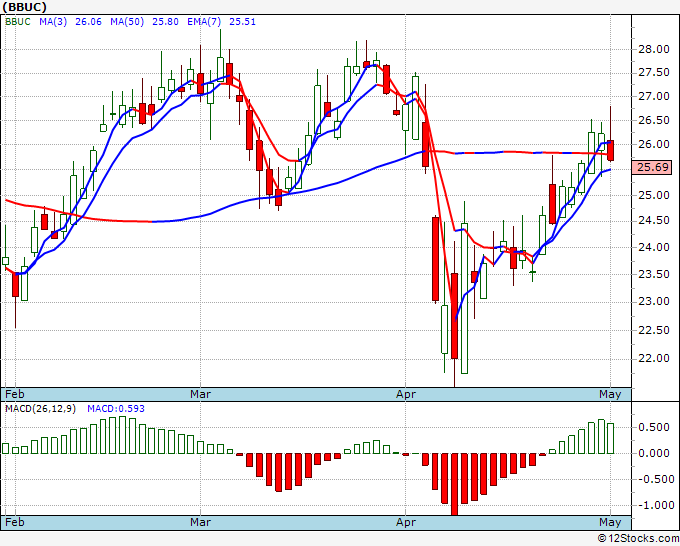Image resolution: width=680 pixels, height=546 pixels.
Task: Click Mar on the price chart date axis
Action: pyautogui.click(x=200, y=394)
